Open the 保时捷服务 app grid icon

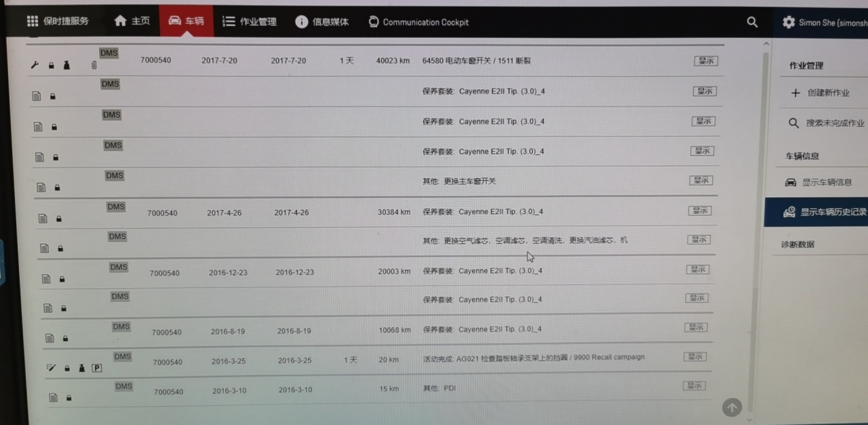pos(33,21)
